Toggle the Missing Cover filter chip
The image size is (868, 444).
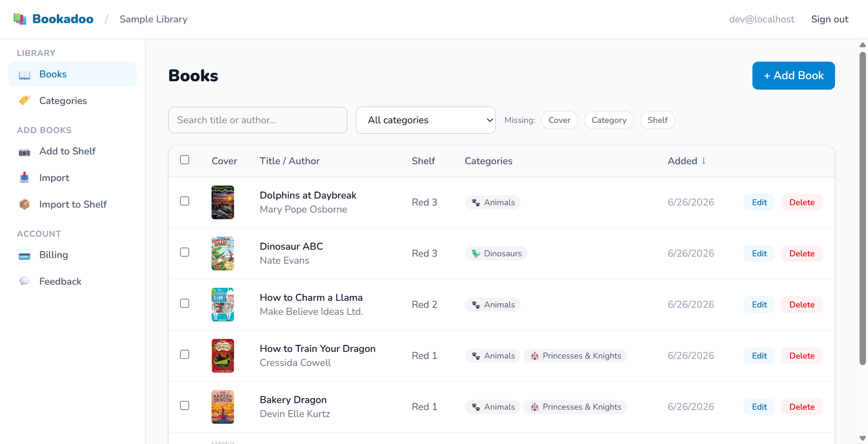coord(559,120)
